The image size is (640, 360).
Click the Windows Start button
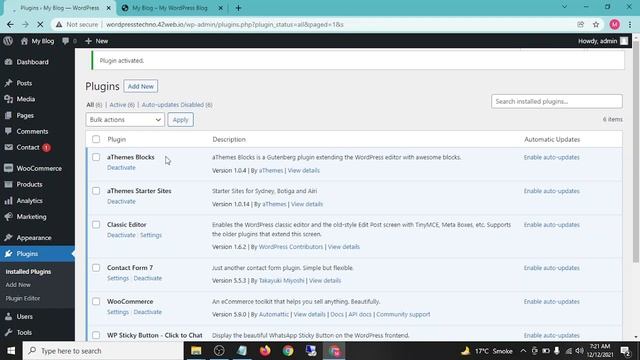[x=11, y=351]
